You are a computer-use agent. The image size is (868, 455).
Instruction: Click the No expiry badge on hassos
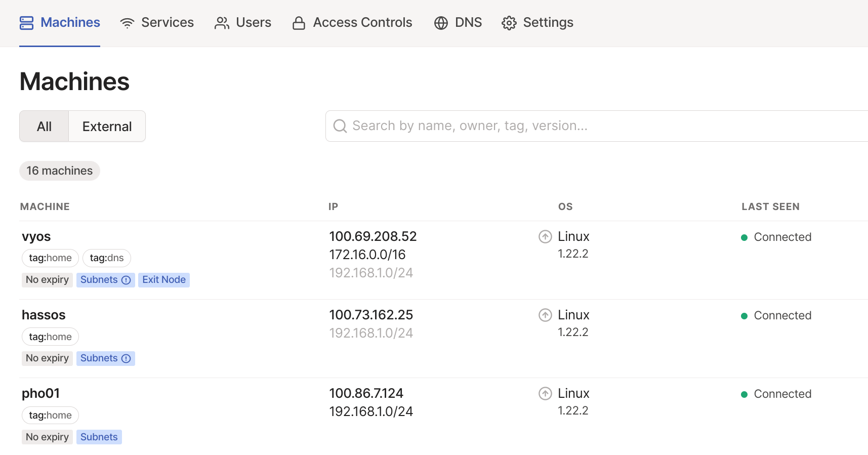47,358
